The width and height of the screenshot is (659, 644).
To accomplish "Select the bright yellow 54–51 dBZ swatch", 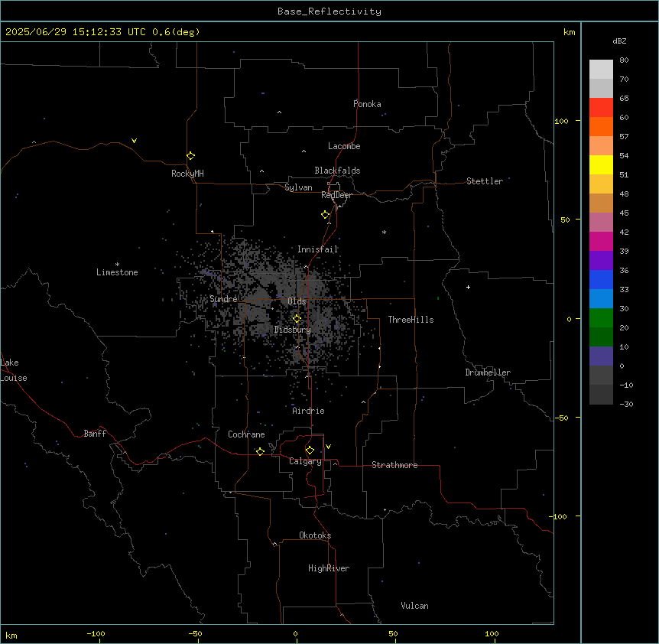I will [601, 164].
